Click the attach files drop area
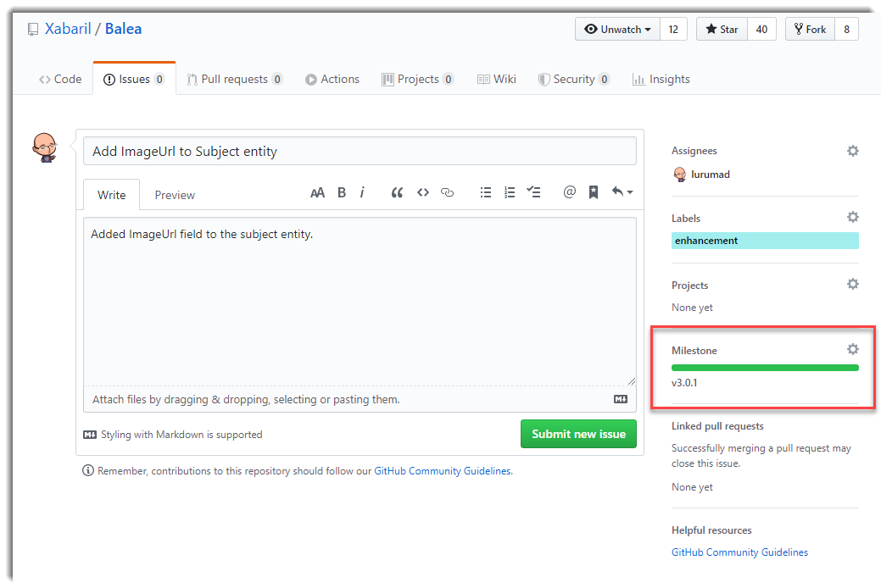 point(360,399)
